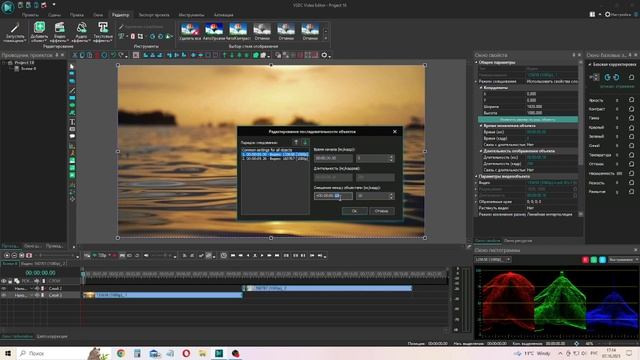Open the Activation ribbon tab
The height and width of the screenshot is (360, 640).
coord(224,15)
